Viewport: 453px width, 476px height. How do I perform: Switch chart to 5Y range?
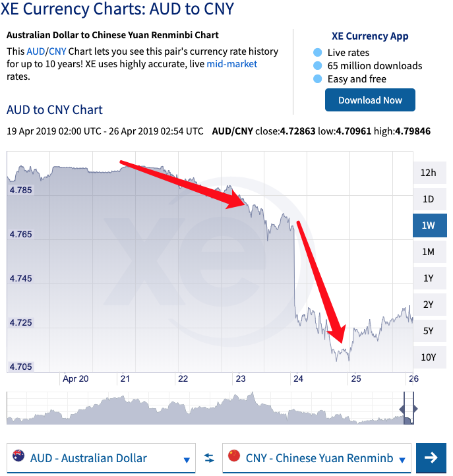[429, 331]
